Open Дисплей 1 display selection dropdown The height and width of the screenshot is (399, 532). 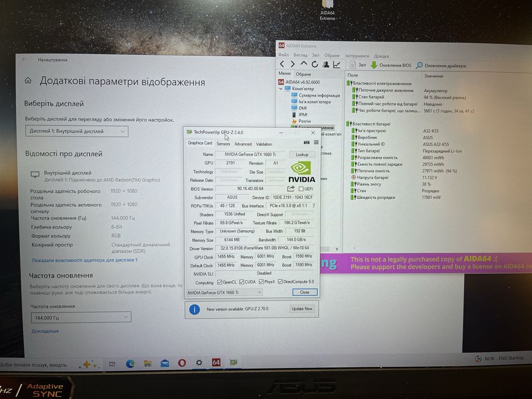(x=76, y=131)
